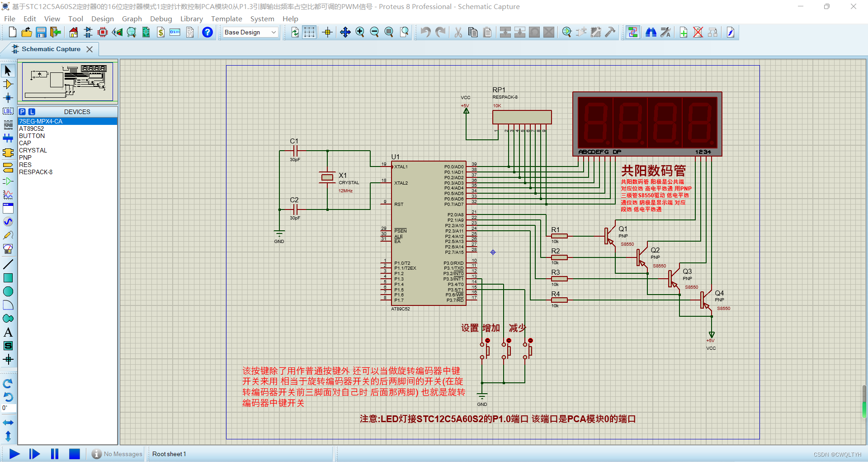The width and height of the screenshot is (868, 462).
Task: Stop the simulation
Action: (x=75, y=454)
